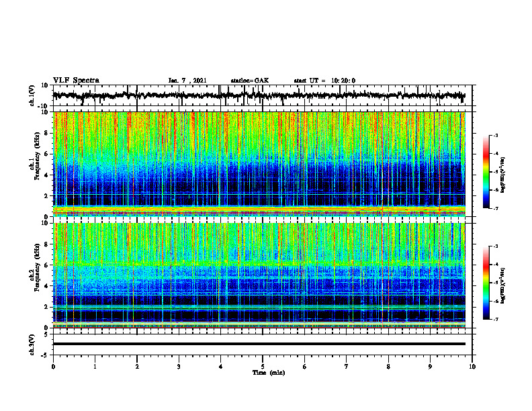Click the '-3' label on upper color bar

tap(495, 135)
